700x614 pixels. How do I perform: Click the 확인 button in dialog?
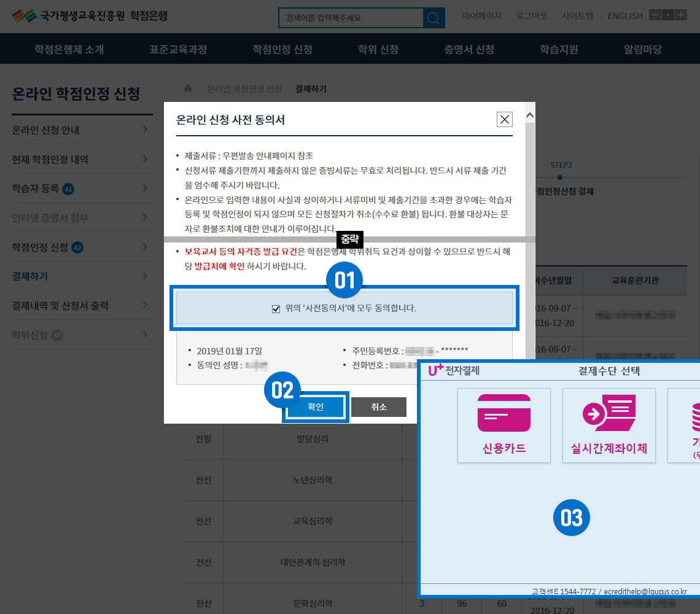click(316, 407)
